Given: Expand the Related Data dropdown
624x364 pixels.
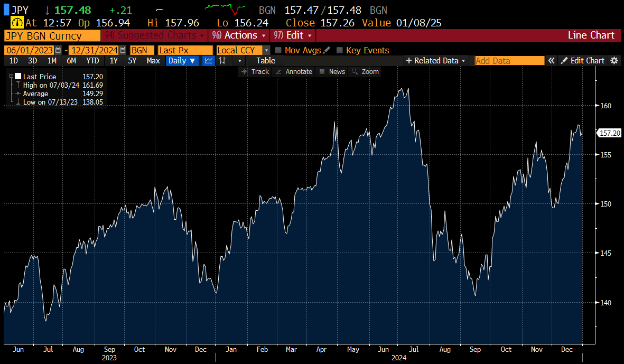Looking at the screenshot, I should pyautogui.click(x=435, y=61).
